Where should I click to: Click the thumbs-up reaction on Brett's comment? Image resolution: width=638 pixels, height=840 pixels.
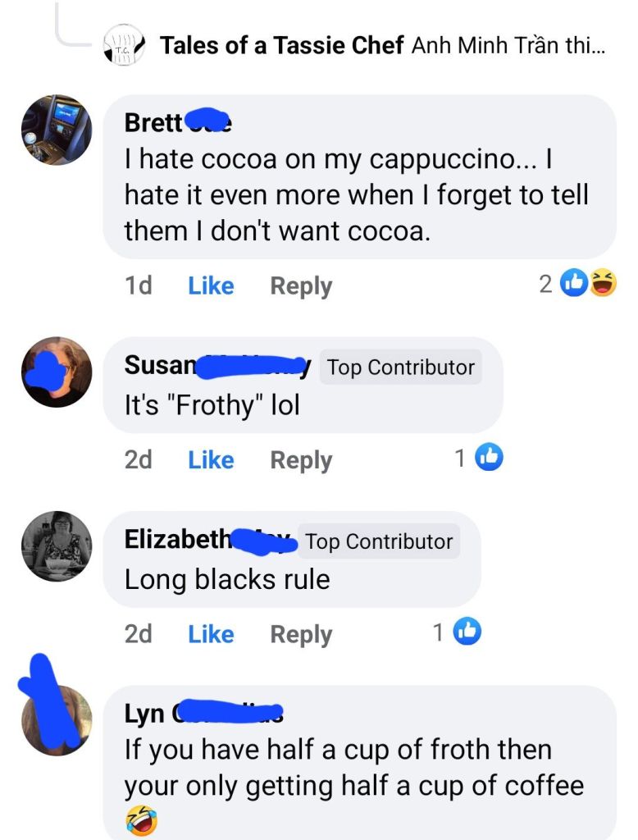574,282
